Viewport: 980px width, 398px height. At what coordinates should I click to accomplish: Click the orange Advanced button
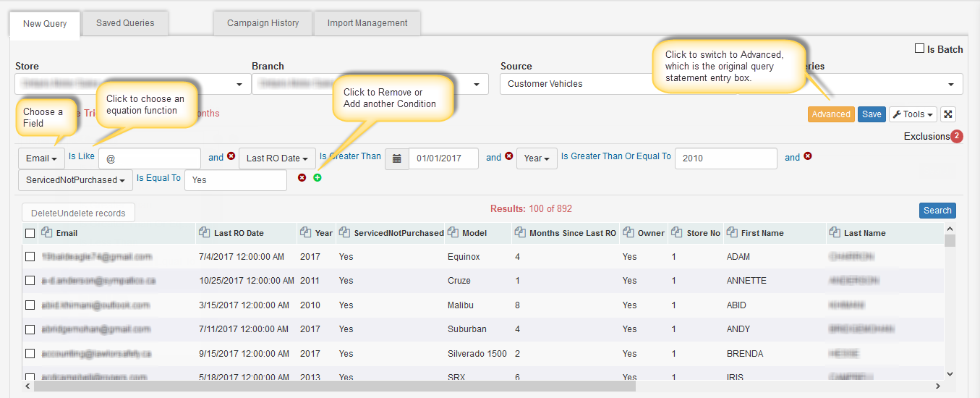point(831,114)
